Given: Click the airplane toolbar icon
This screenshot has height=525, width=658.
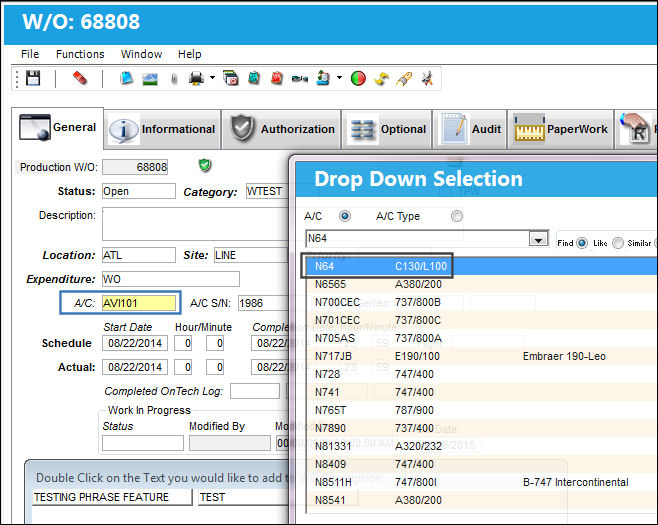Looking at the screenshot, I should point(427,78).
